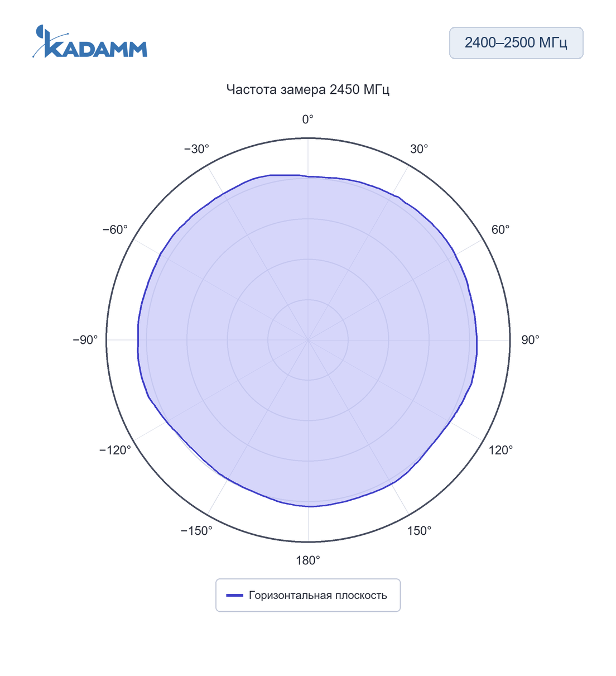This screenshot has height=676, width=616.
Task: Click the chart title Частота замера 2450 МГц
Action: click(x=308, y=89)
